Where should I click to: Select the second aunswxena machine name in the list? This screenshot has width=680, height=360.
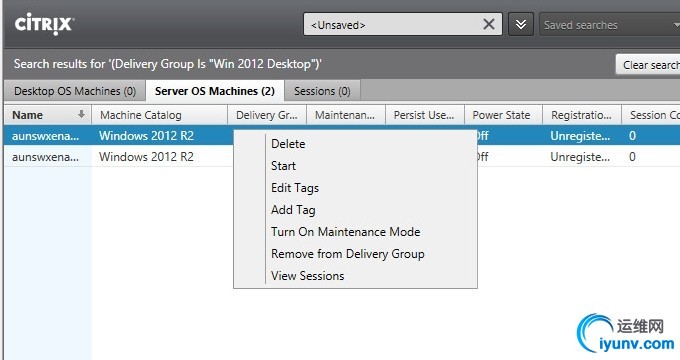[x=46, y=157]
